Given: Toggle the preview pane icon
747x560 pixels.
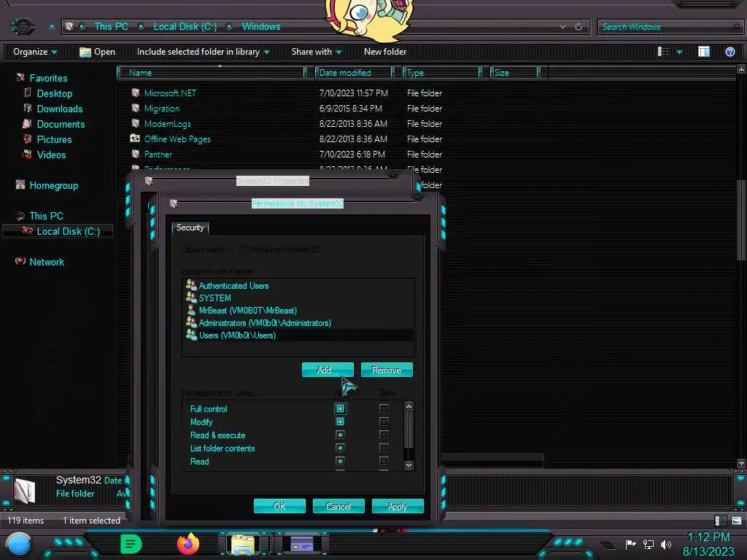Looking at the screenshot, I should click(704, 52).
